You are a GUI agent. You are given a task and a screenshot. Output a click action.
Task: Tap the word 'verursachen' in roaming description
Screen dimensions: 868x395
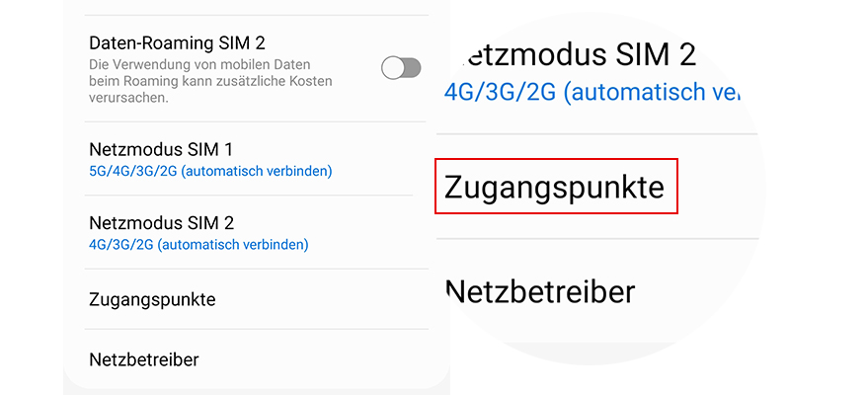(127, 99)
